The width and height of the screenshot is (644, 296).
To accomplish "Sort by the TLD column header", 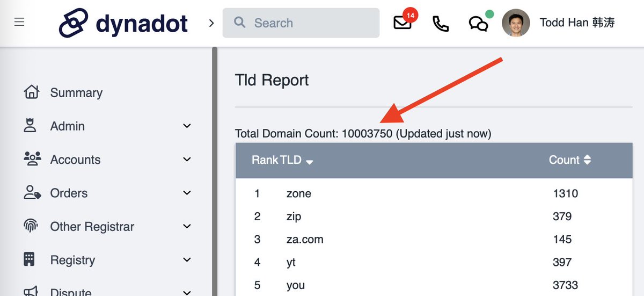I will pyautogui.click(x=290, y=160).
